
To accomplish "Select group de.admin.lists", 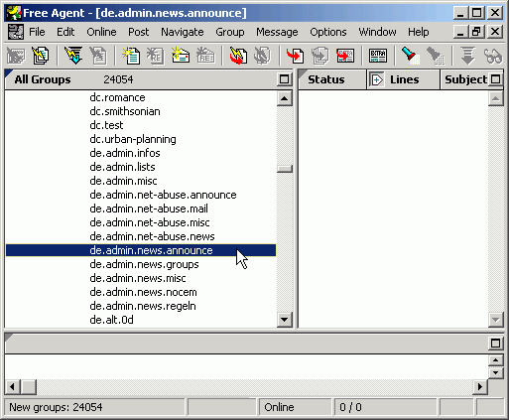I will click(x=122, y=167).
